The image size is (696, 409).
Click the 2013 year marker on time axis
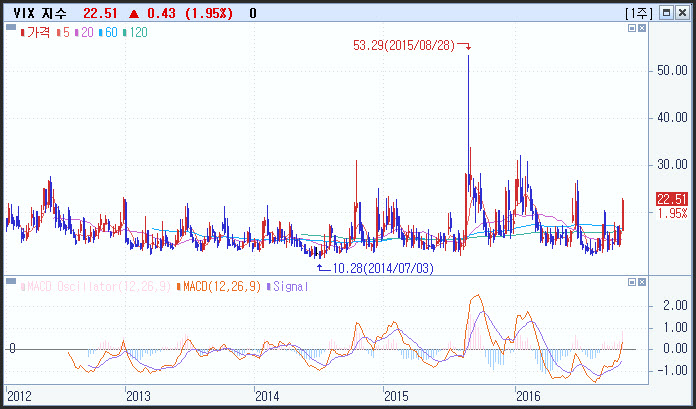tap(140, 395)
